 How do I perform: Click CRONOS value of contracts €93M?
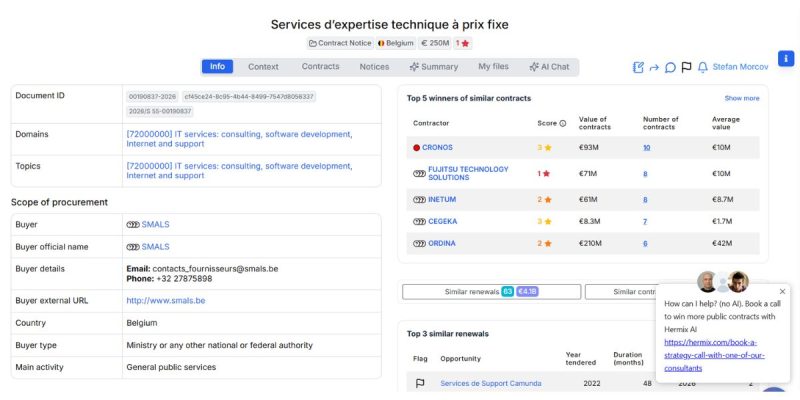coord(589,148)
